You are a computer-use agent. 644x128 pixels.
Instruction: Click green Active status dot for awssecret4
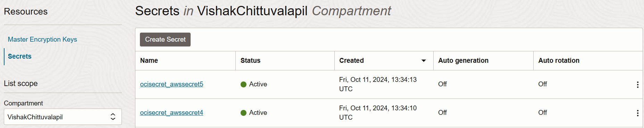coord(243,113)
